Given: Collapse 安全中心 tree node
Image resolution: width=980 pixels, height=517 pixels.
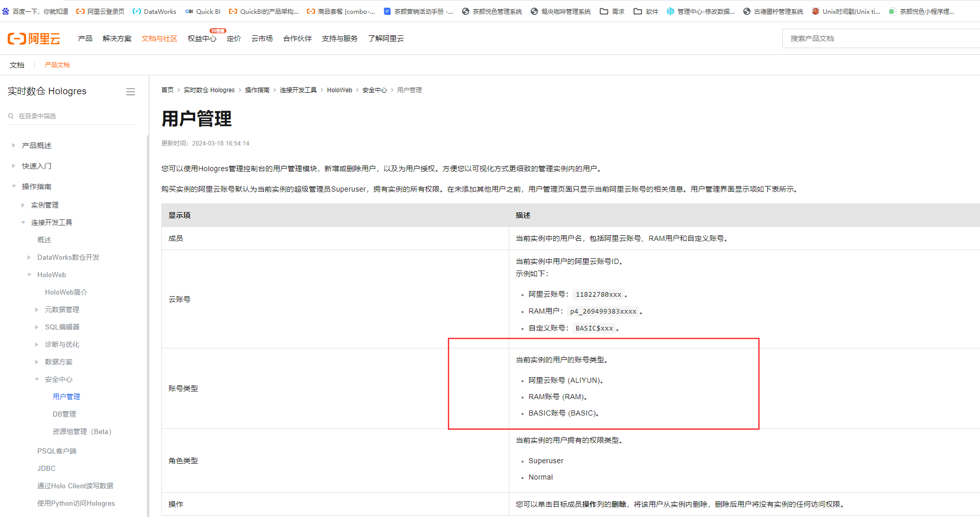Looking at the screenshot, I should (36, 379).
